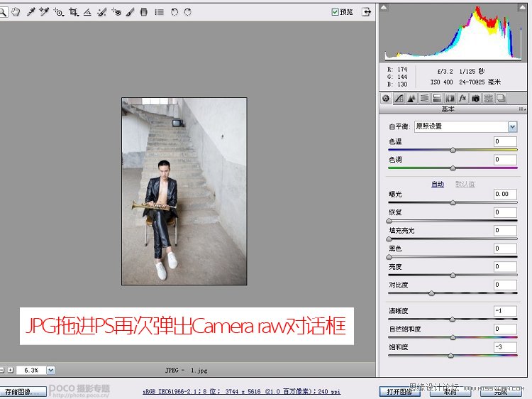
Task: Switch to the Detail tab
Action: 411,98
